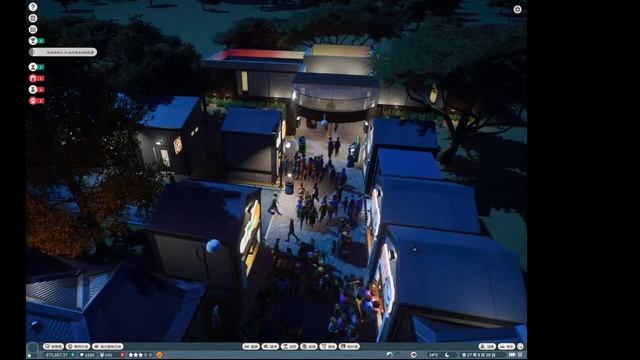The width and height of the screenshot is (640, 360).
Task: Click the moon night-time indicator
Action: 447,355
